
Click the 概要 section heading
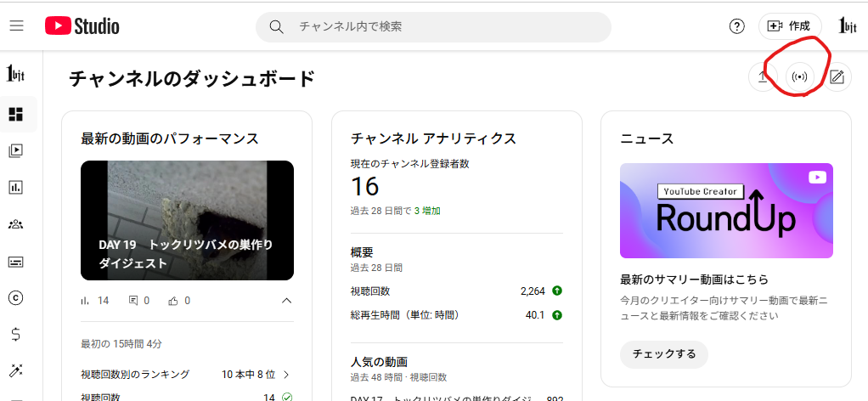(x=362, y=252)
